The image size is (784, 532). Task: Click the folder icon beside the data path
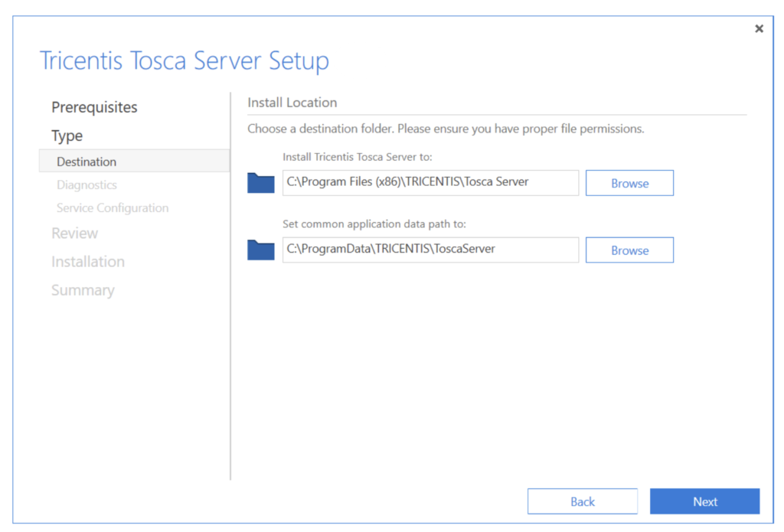coord(260,250)
